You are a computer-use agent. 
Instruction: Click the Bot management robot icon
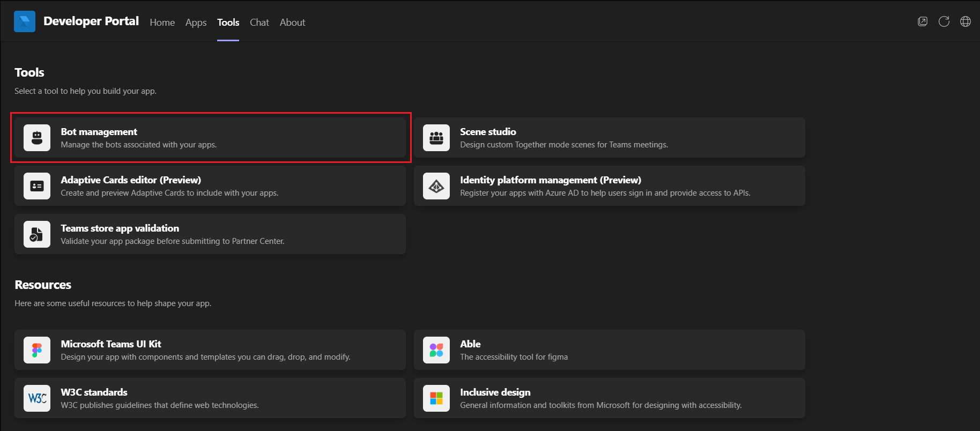tap(37, 138)
